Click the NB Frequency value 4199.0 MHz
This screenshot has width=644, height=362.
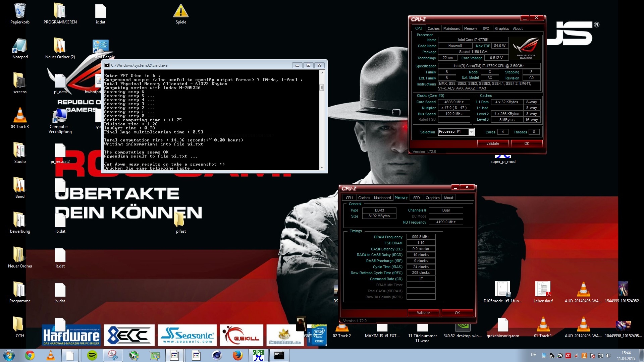(x=446, y=222)
